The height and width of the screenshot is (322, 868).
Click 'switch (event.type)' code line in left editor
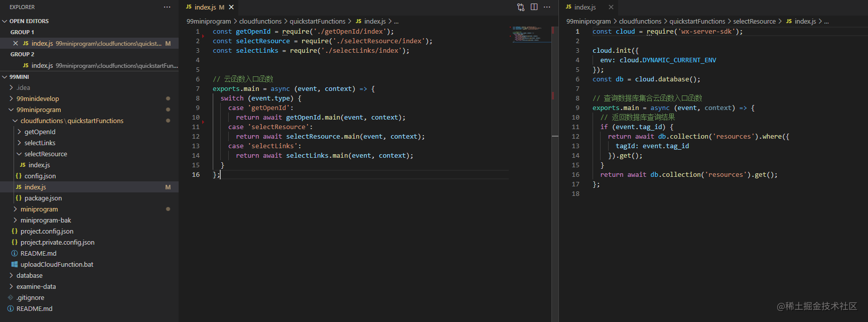(261, 98)
